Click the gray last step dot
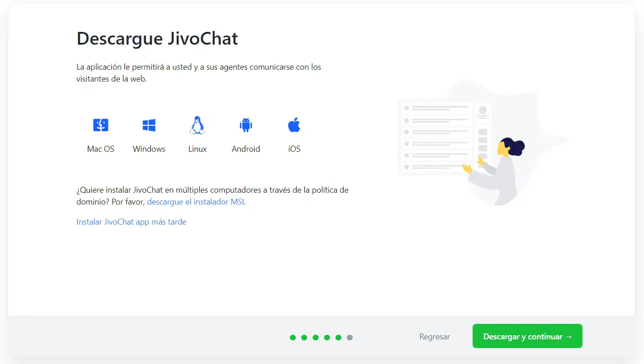644x364 pixels. click(350, 338)
